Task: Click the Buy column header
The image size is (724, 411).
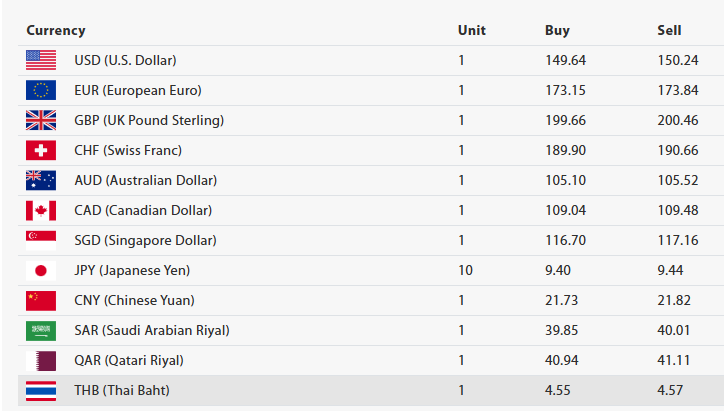Action: [x=557, y=30]
